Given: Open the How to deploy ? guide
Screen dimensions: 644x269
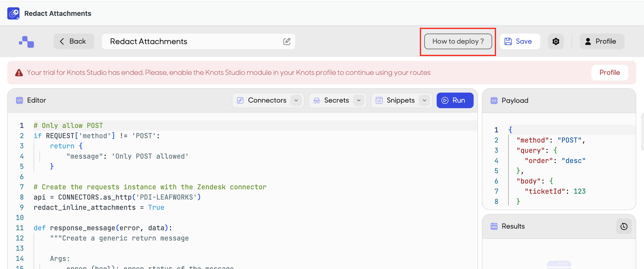Looking at the screenshot, I should pos(458,41).
